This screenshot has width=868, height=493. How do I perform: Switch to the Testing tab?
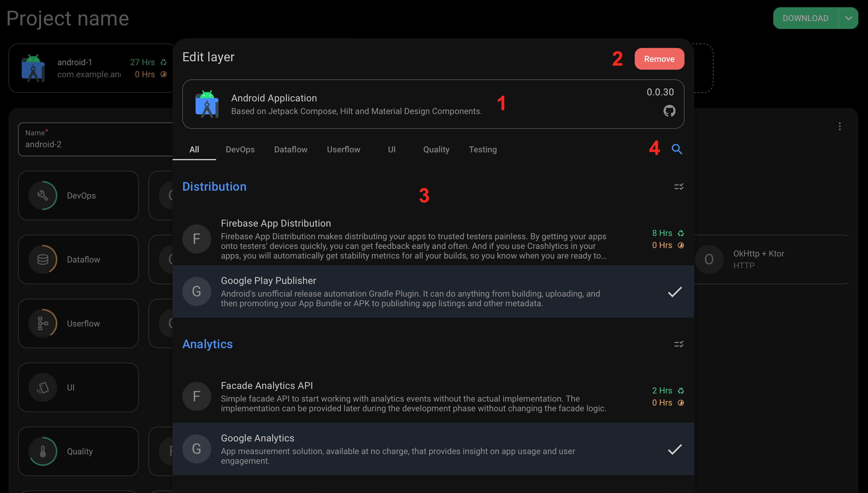pyautogui.click(x=483, y=149)
